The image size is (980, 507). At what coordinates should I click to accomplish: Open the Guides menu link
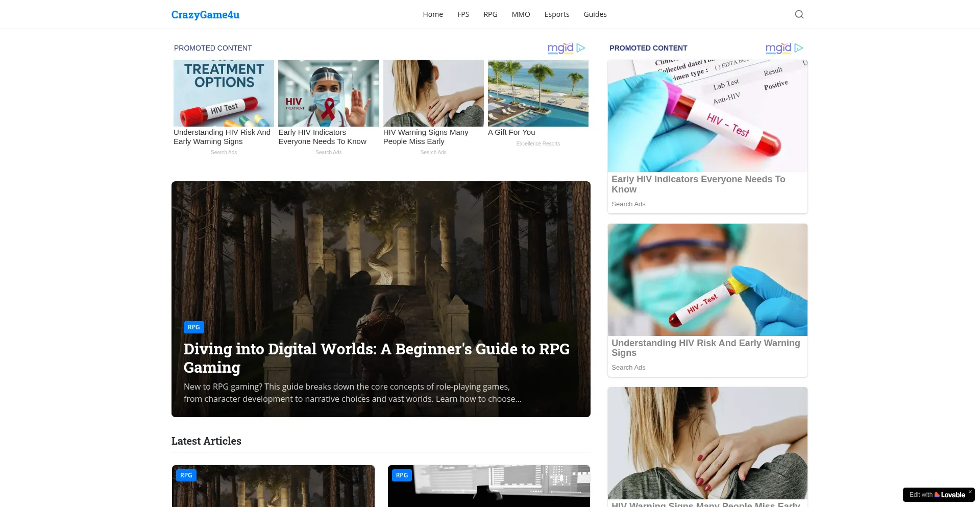tap(595, 14)
